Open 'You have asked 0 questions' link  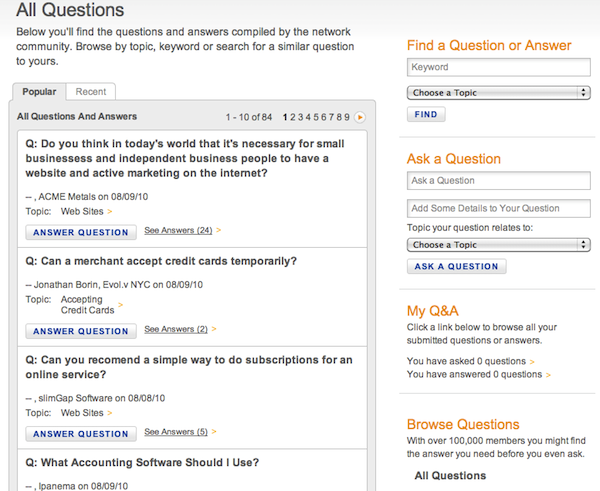click(466, 361)
